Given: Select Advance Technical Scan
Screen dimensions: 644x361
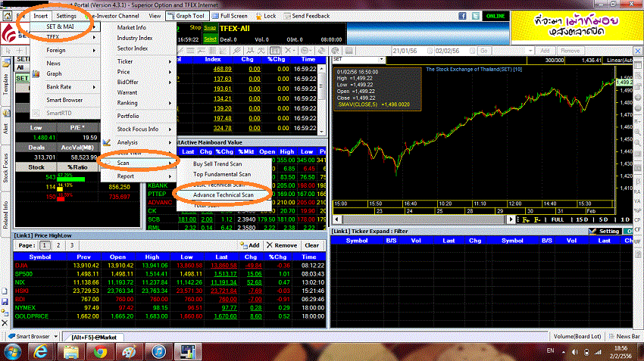Looking at the screenshot, I should tap(224, 195).
